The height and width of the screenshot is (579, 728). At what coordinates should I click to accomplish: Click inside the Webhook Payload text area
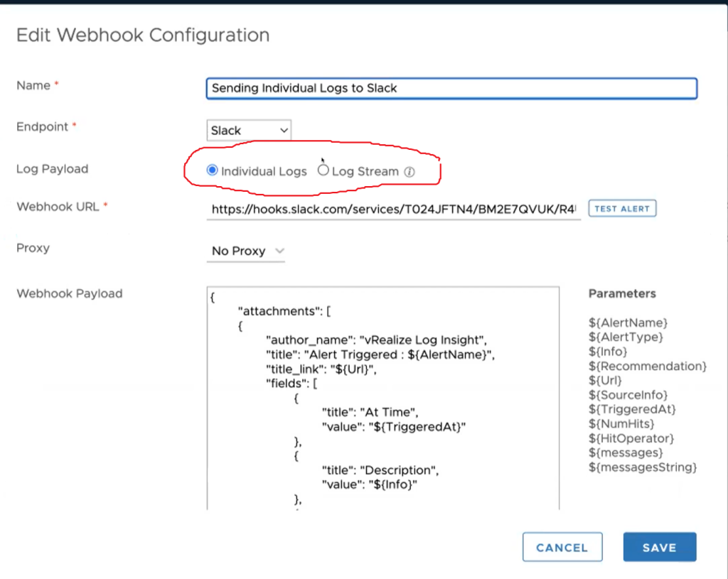pos(382,398)
